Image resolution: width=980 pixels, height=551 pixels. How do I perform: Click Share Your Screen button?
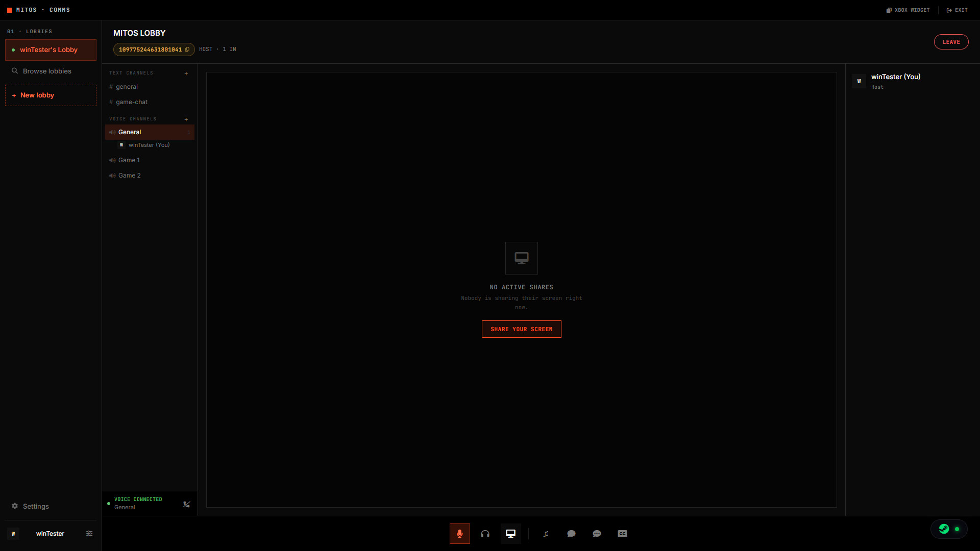[x=521, y=329]
